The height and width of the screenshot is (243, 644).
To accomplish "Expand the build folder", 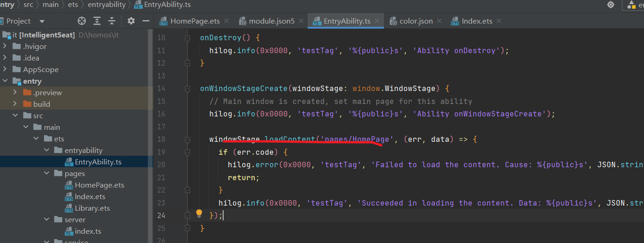I will [15, 104].
